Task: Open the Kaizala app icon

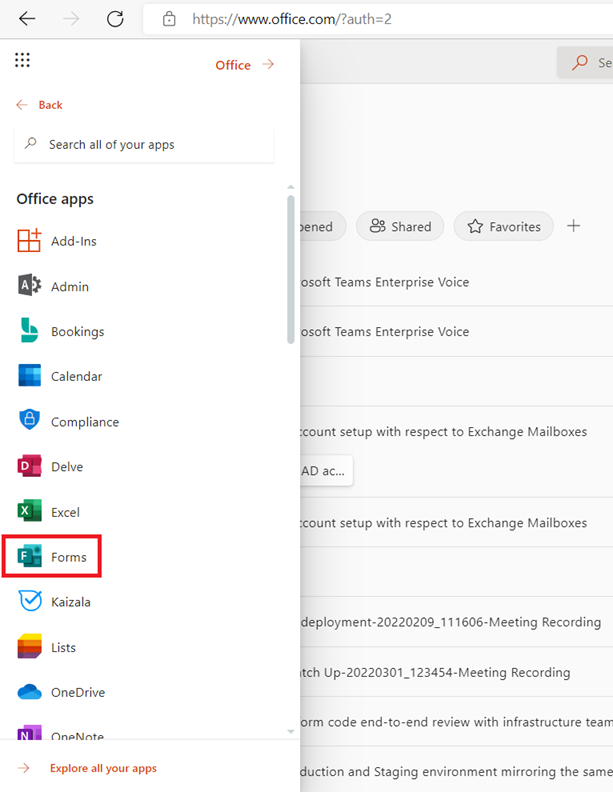Action: [x=30, y=602]
